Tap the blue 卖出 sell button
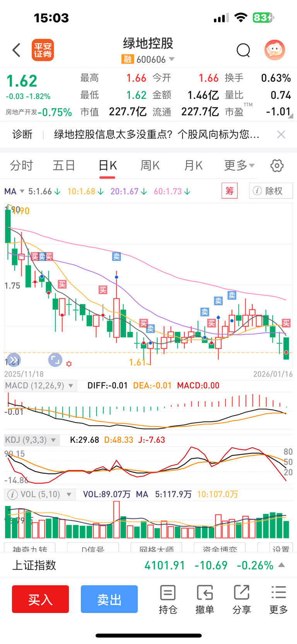This screenshot has height=644, width=297. point(109,599)
